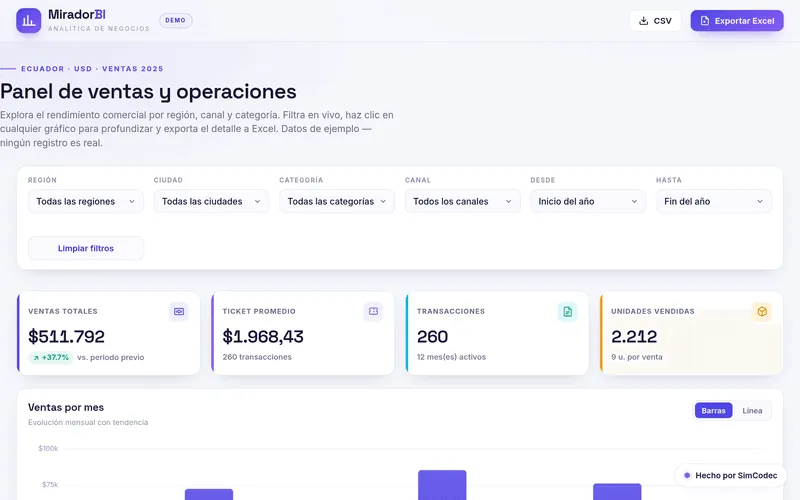Click the rightmost visible bar in monthly chart
800x500 pixels.
point(617,492)
